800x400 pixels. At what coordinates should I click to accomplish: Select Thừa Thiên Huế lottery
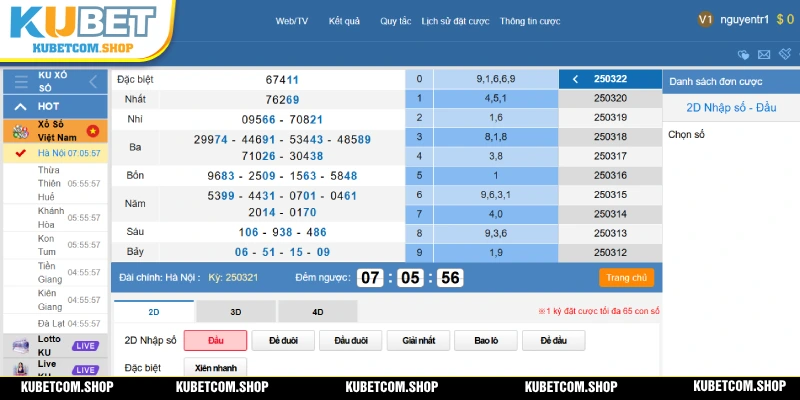pos(55,183)
